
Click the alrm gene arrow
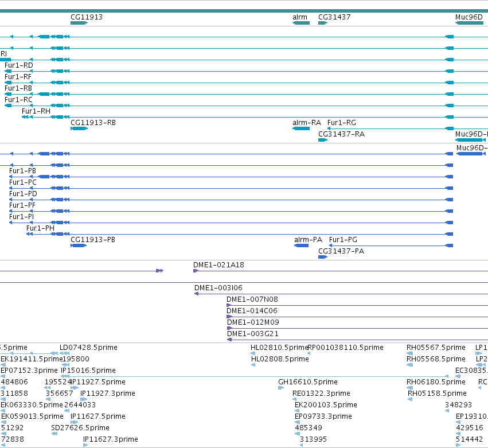coord(301,23)
